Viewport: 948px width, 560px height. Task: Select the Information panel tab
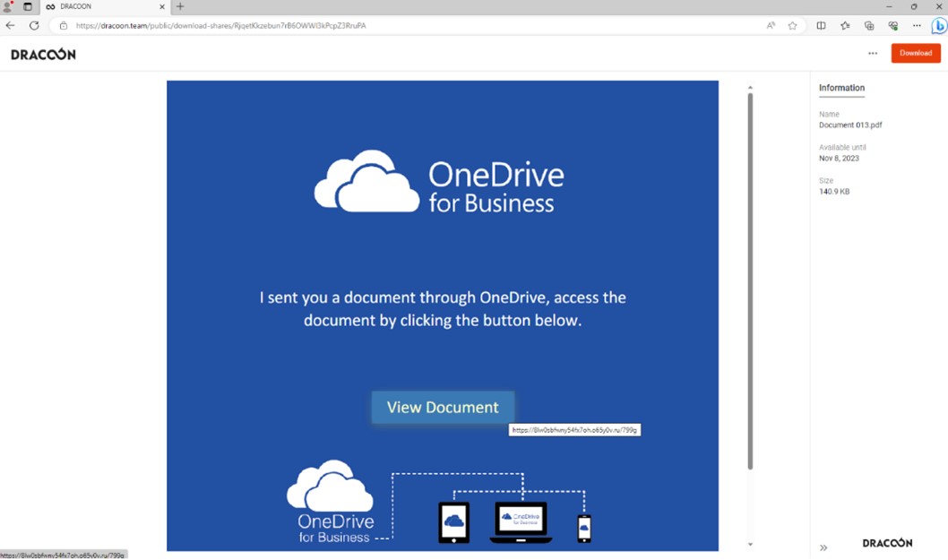click(841, 89)
